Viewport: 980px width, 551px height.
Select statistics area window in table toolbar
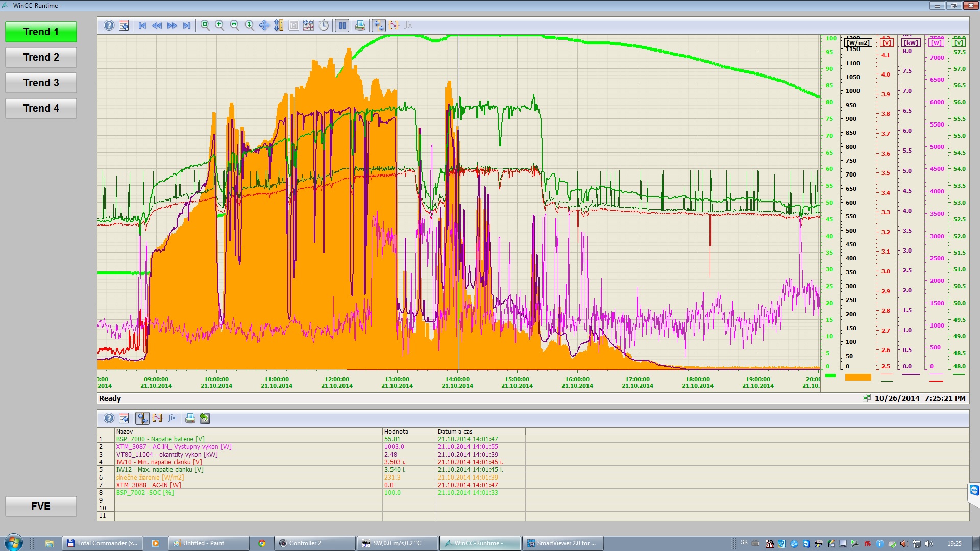tap(157, 418)
